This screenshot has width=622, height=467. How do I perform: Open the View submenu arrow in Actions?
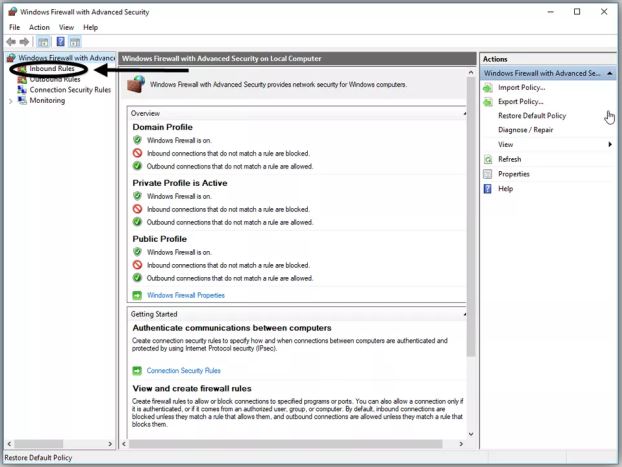(x=610, y=144)
